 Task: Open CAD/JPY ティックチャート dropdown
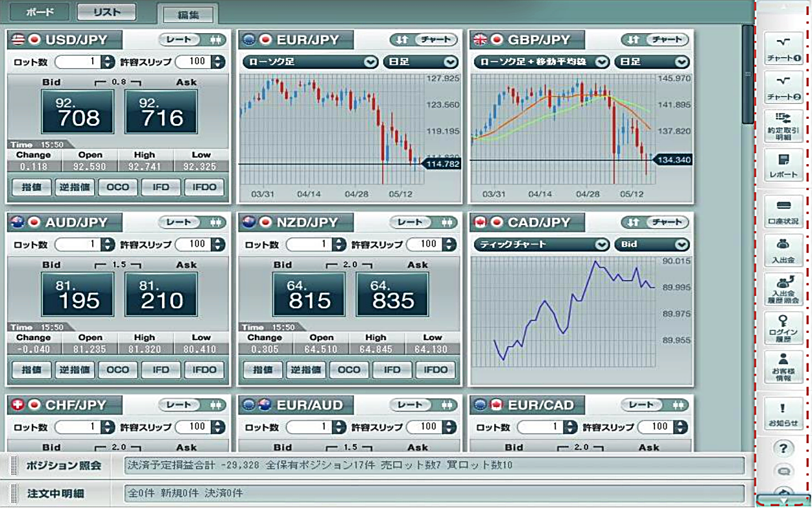pos(542,245)
